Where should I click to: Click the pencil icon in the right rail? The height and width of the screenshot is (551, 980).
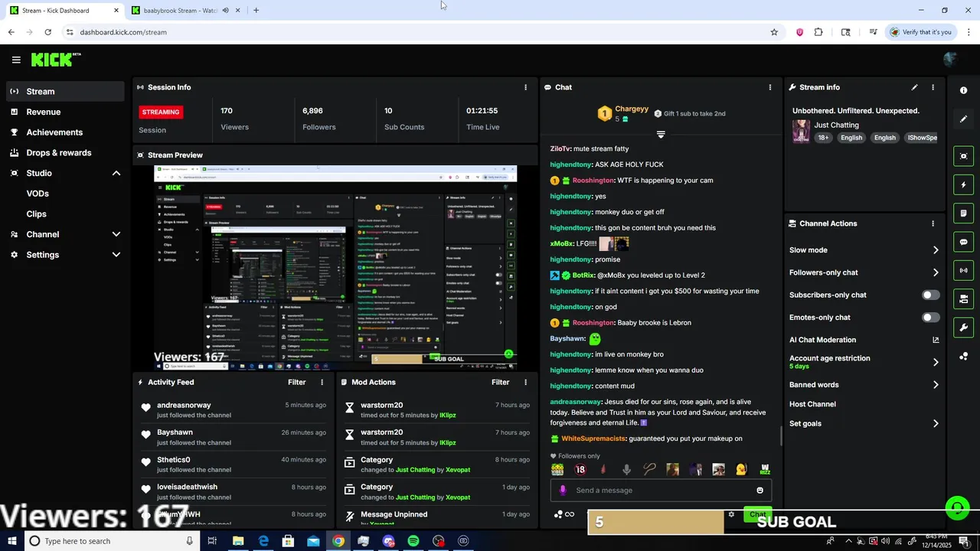pos(963,119)
